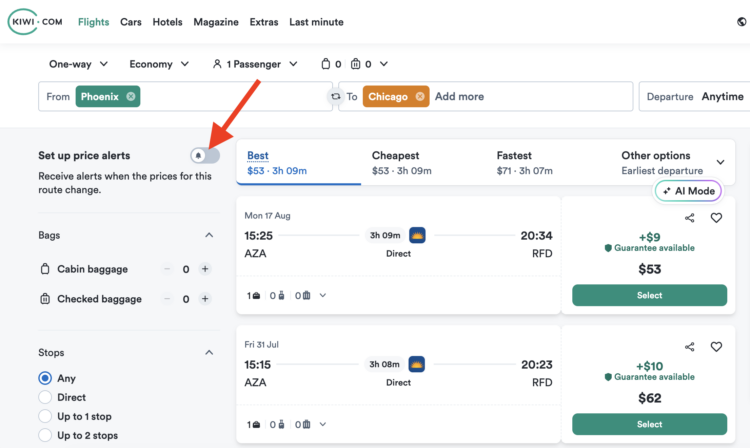Remove Phoenix from the From field

click(x=131, y=97)
